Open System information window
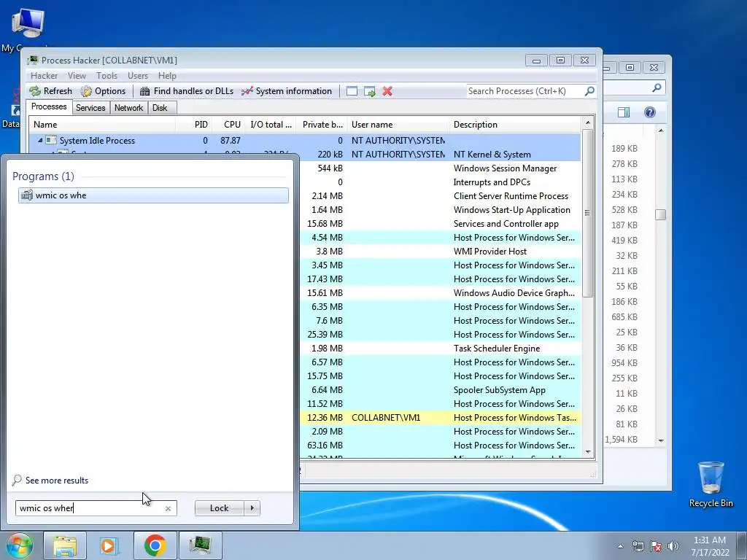 286,91
